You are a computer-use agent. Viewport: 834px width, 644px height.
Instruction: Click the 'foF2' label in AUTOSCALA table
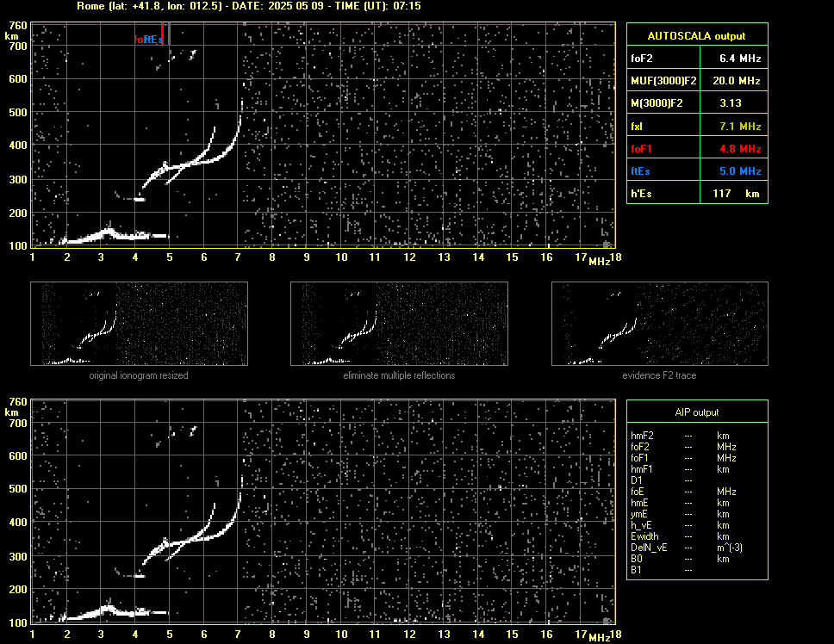point(642,59)
